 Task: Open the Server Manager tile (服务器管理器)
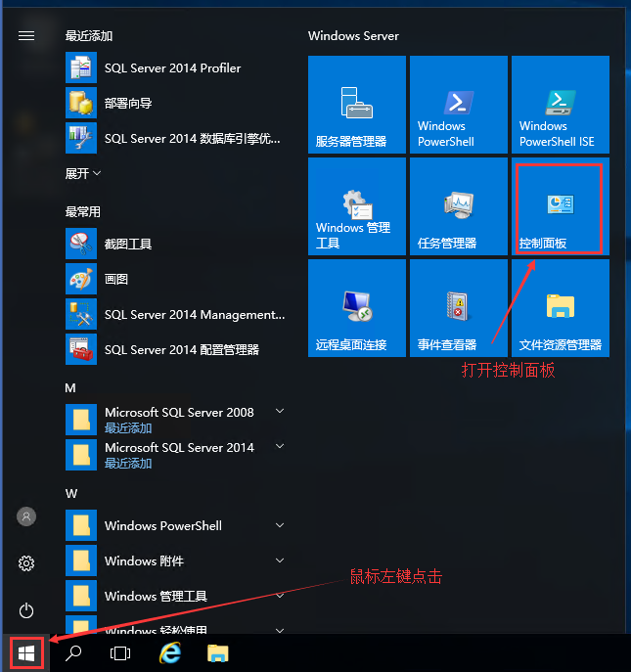click(x=357, y=104)
